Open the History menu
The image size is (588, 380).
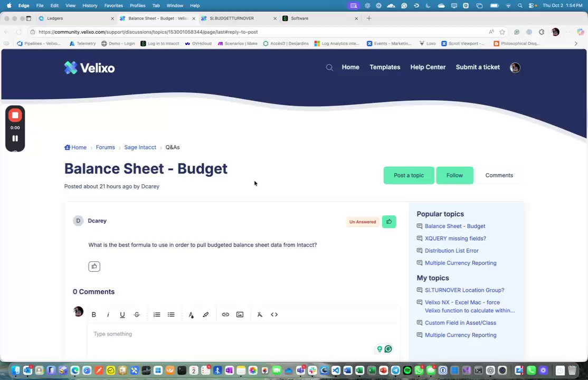(x=90, y=6)
